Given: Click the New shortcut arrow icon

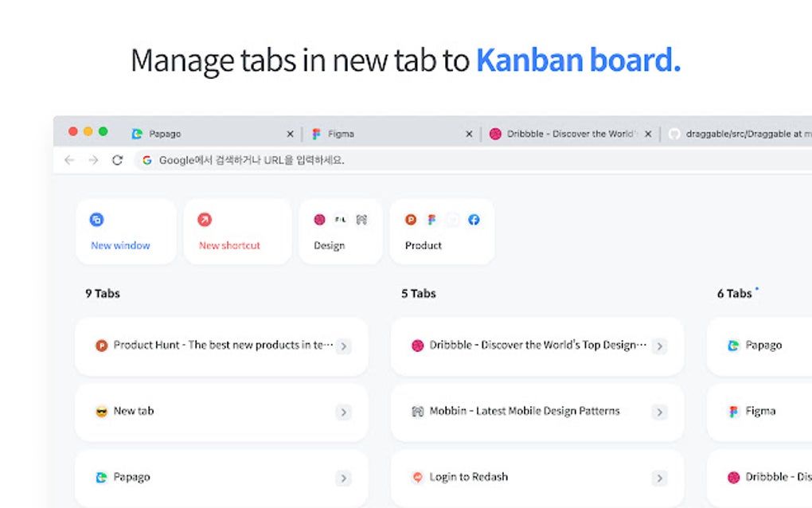Looking at the screenshot, I should (x=205, y=219).
